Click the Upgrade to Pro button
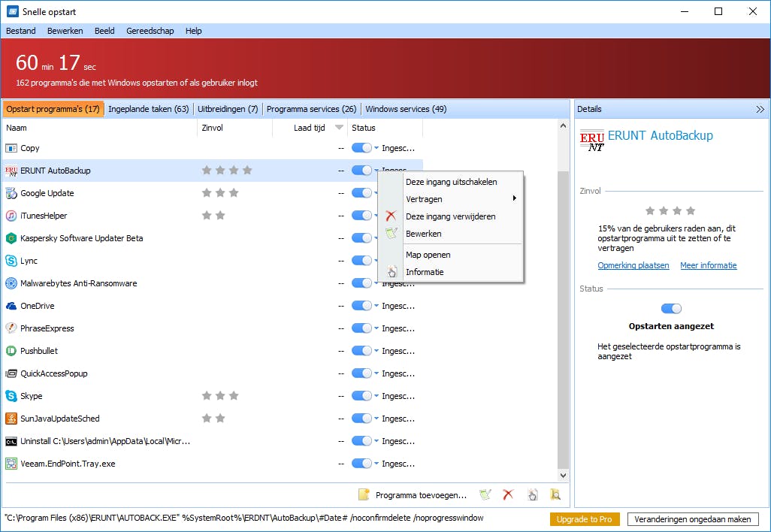The width and height of the screenshot is (771, 532). pos(585,519)
